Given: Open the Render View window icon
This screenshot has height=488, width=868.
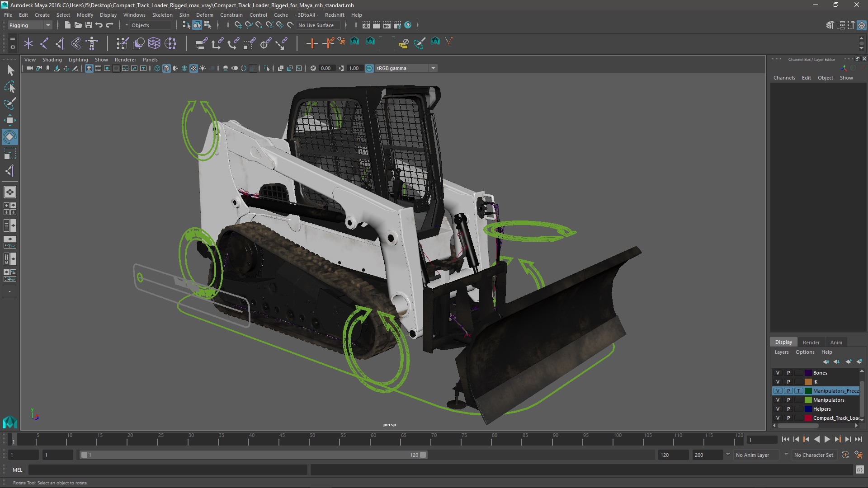Looking at the screenshot, I should pos(366,25).
